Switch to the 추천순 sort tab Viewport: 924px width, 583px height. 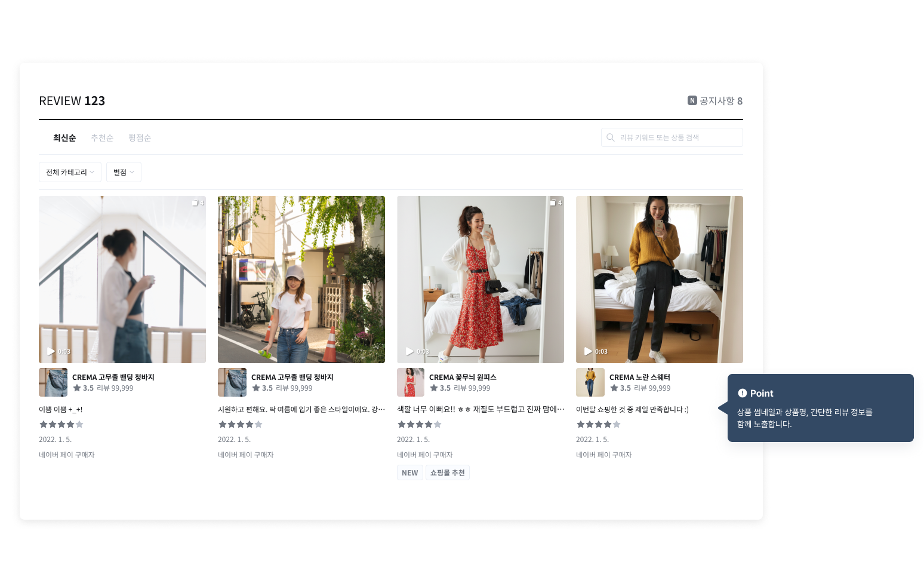tap(102, 138)
